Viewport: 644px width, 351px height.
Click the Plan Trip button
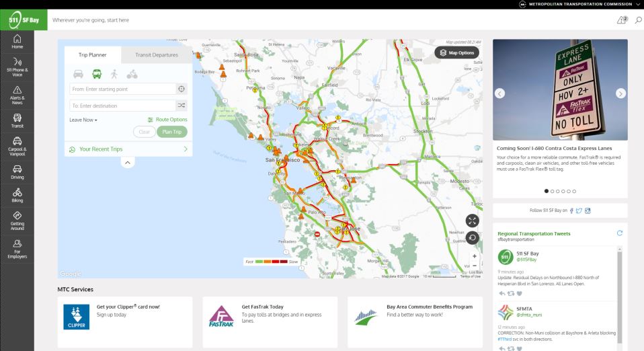[x=171, y=132]
